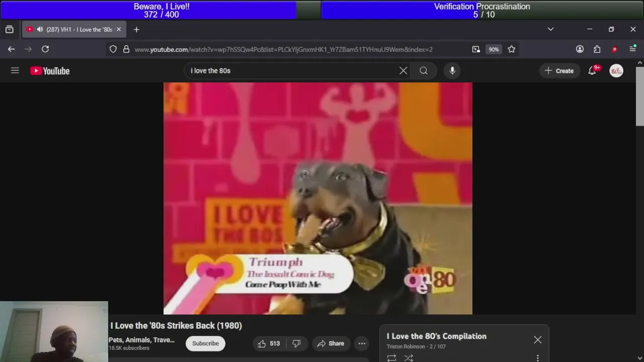Mute the playing tab's audio

coord(40,30)
